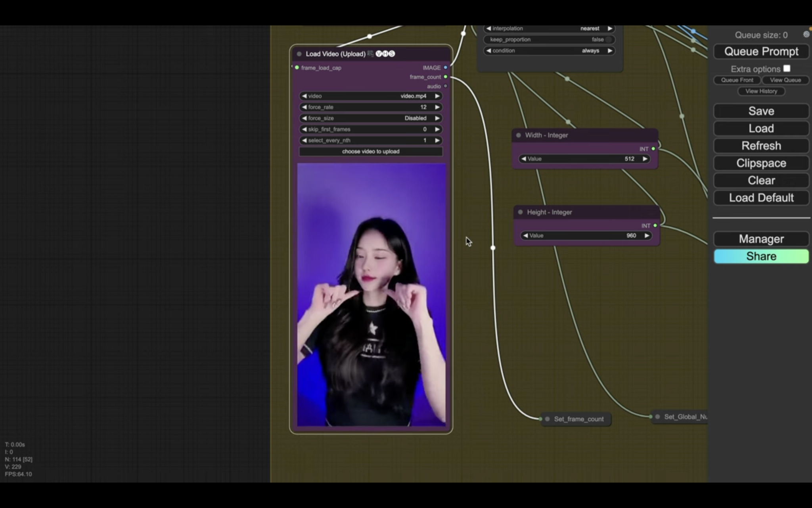Collapse the Width - Integer node via its dot
The width and height of the screenshot is (812, 508).
(x=519, y=135)
